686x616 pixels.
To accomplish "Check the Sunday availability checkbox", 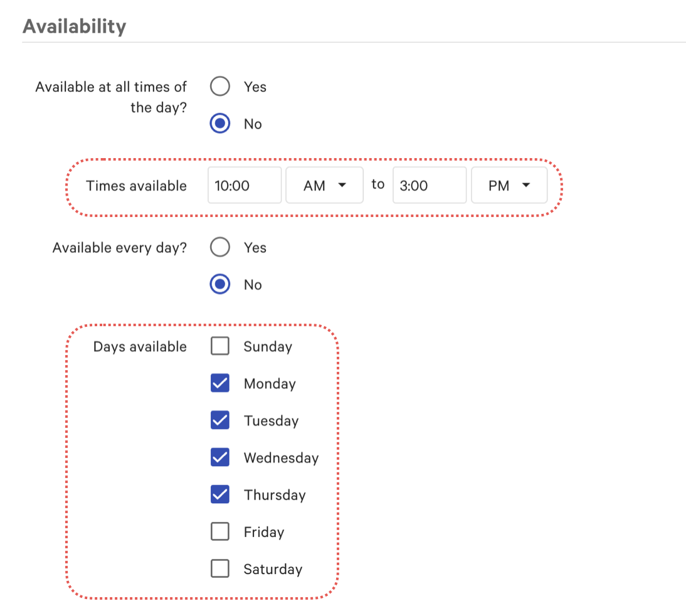I will click(x=220, y=346).
